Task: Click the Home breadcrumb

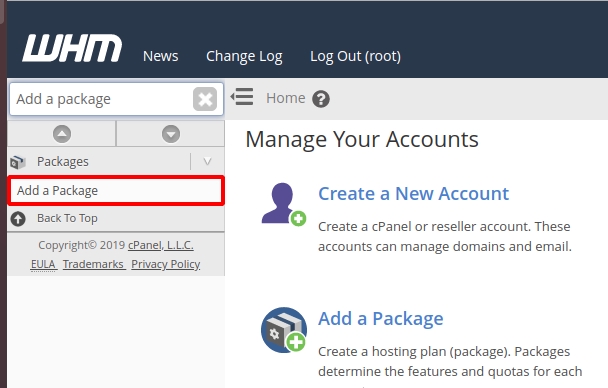Action: point(286,98)
